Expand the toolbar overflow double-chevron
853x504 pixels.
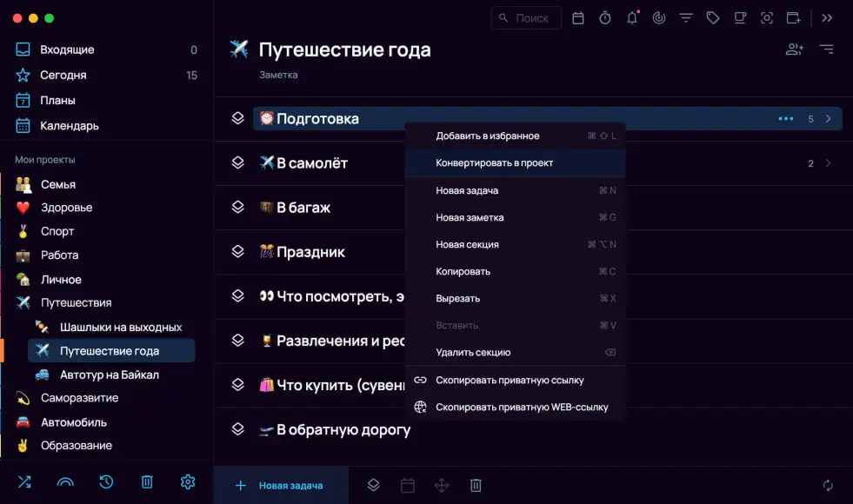click(827, 18)
